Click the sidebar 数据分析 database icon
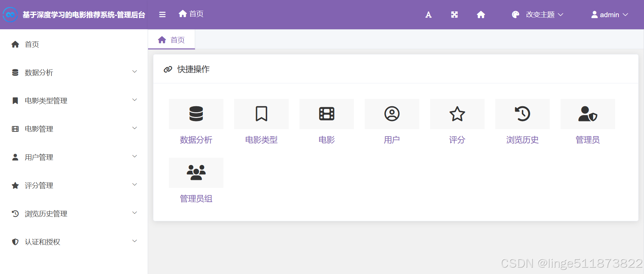This screenshot has height=274, width=644. pos(15,73)
